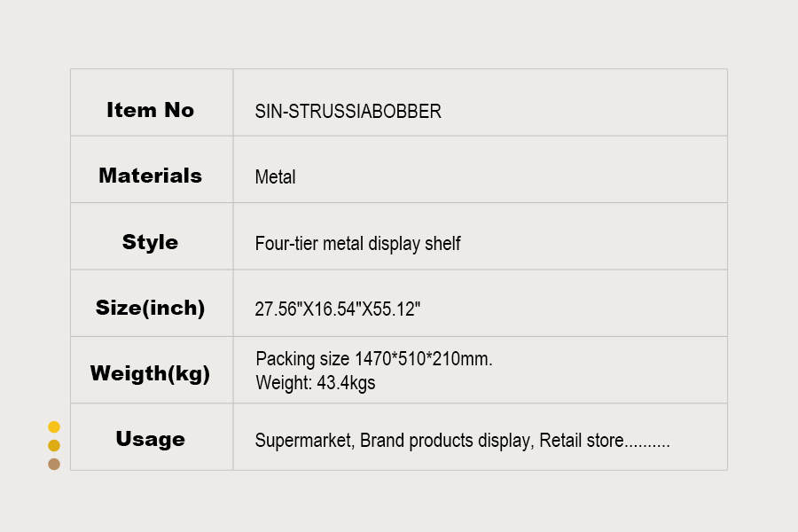798x532 pixels.
Task: Click the Metal material value
Action: point(275,177)
